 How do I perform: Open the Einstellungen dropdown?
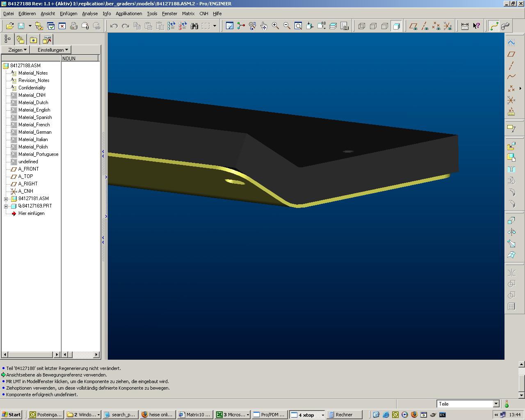coord(51,50)
